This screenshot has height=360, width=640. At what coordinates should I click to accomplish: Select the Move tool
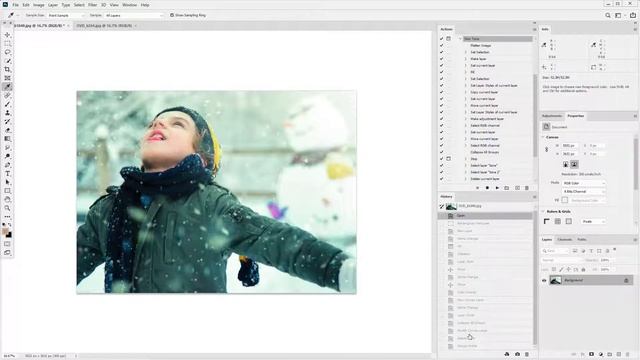click(7, 35)
